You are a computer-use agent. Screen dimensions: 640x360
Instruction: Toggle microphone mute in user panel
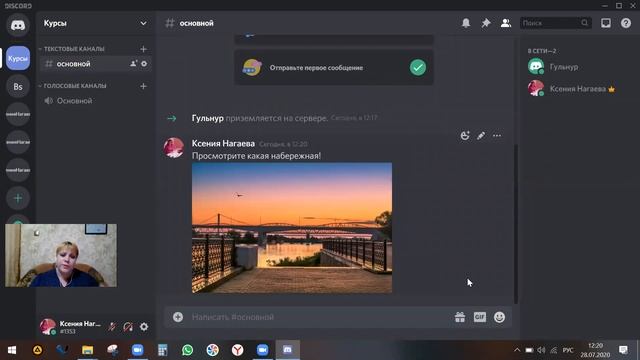112,327
